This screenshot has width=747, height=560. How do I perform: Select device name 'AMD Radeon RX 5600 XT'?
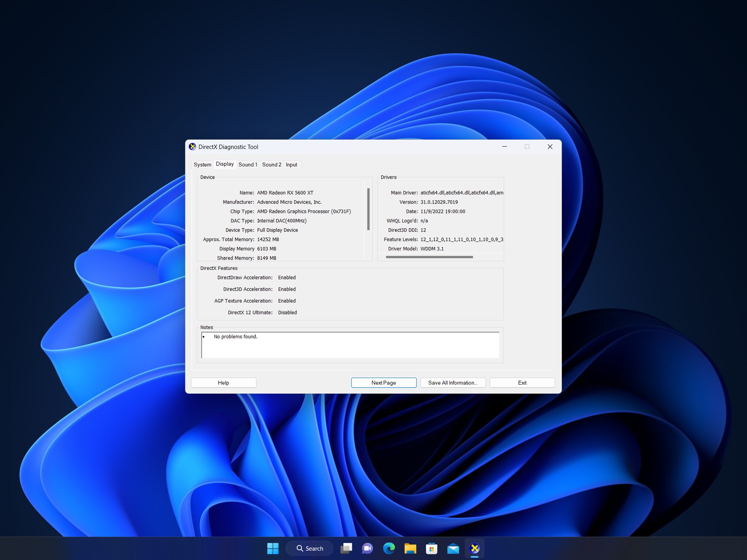(x=285, y=192)
